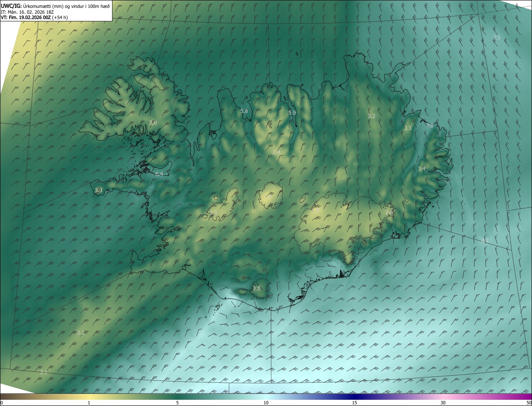532x406 pixels.
Task: Click the color scale tick label 30
Action: pos(443,403)
